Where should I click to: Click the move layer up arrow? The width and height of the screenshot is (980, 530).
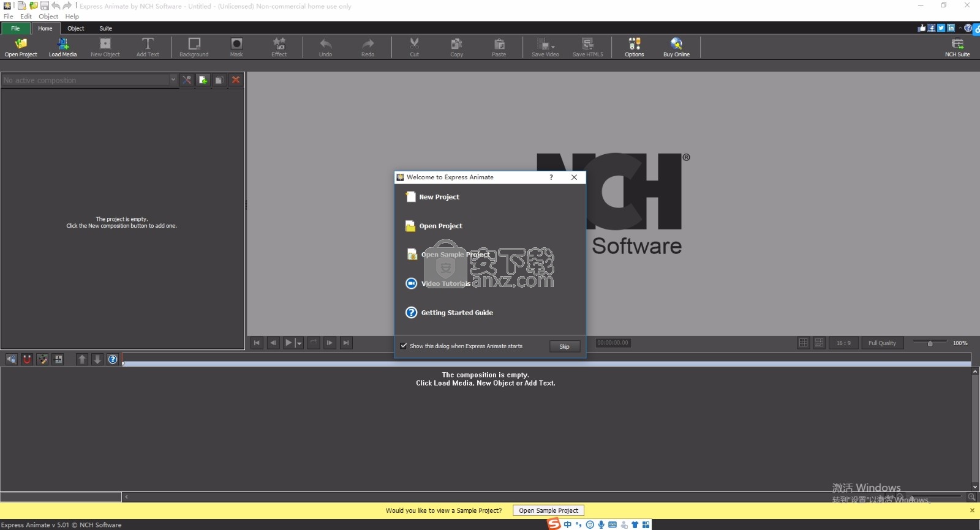coord(82,359)
